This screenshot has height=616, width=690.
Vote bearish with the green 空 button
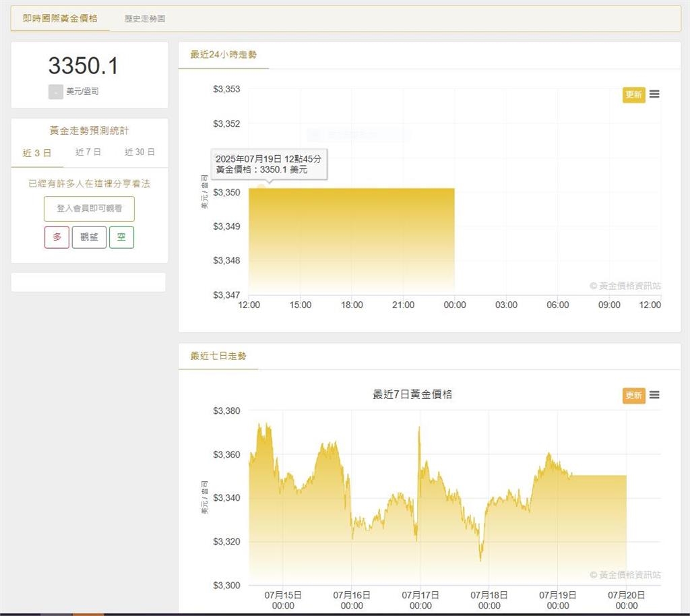121,237
